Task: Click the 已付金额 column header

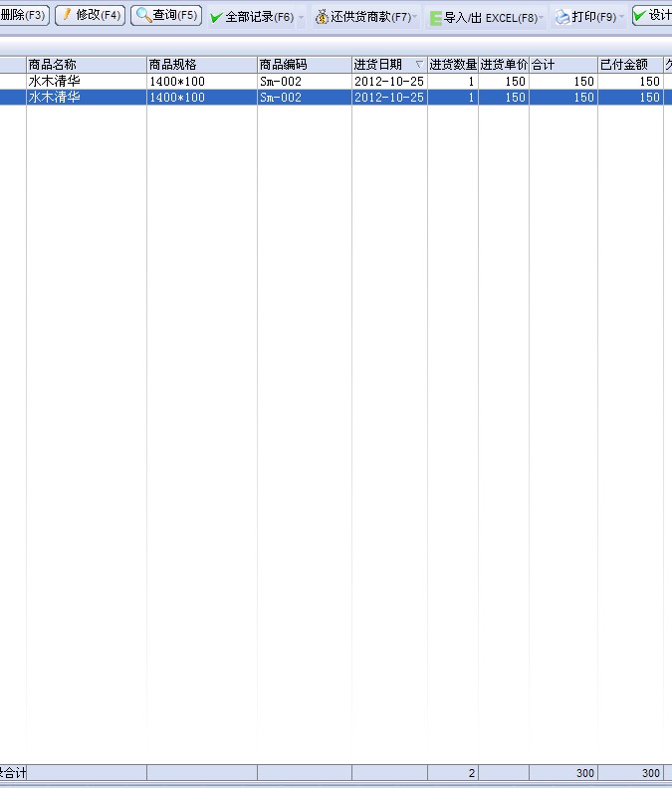Action: click(x=629, y=65)
